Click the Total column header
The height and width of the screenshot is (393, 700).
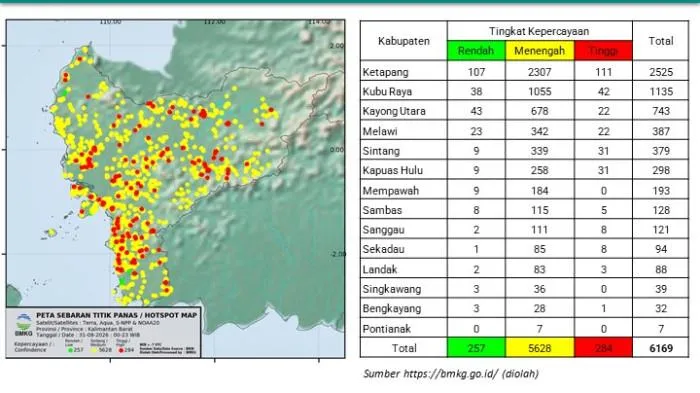pyautogui.click(x=661, y=41)
